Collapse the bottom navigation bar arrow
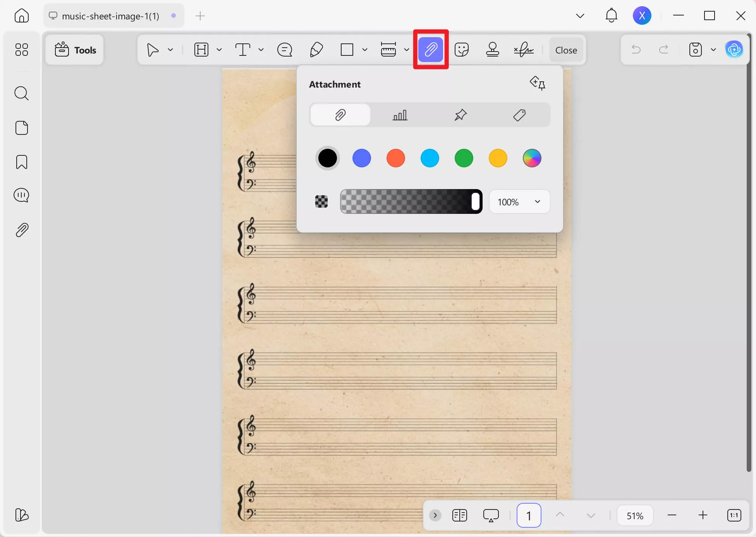The image size is (756, 537). tap(435, 515)
